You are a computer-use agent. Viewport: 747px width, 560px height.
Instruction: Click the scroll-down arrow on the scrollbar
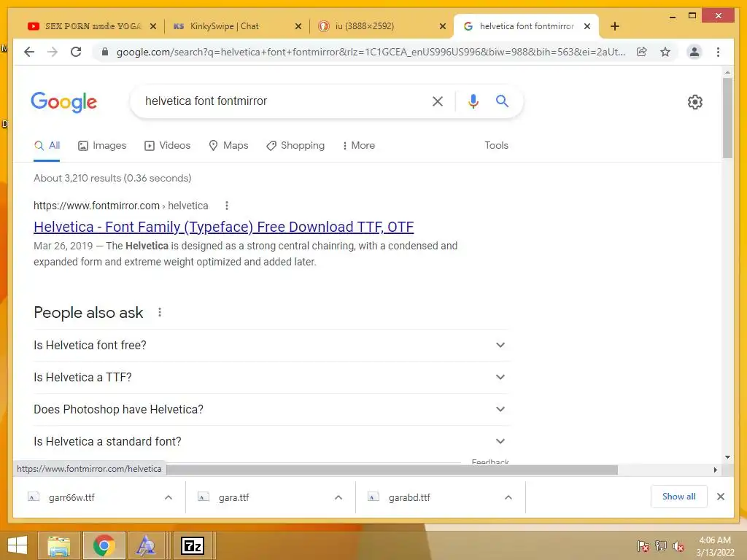pyautogui.click(x=727, y=457)
